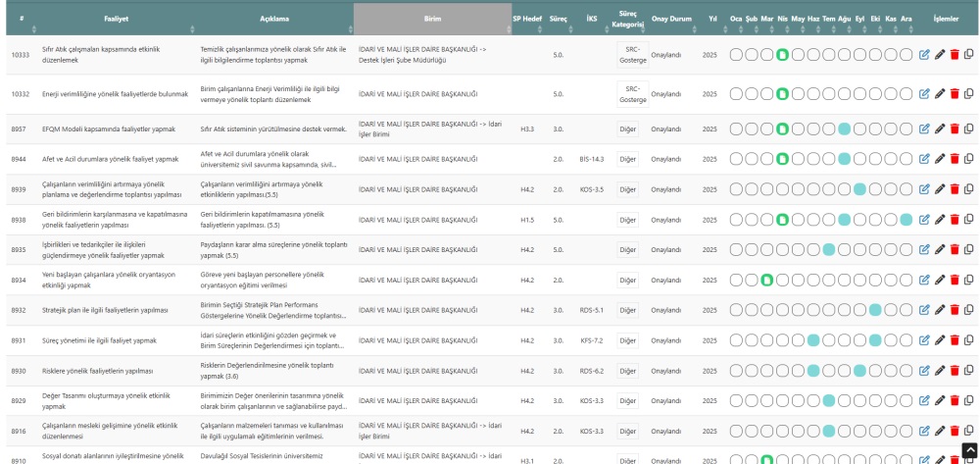The width and height of the screenshot is (980, 464).
Task: Click the teal August marker in row 8944
Action: tap(844, 159)
